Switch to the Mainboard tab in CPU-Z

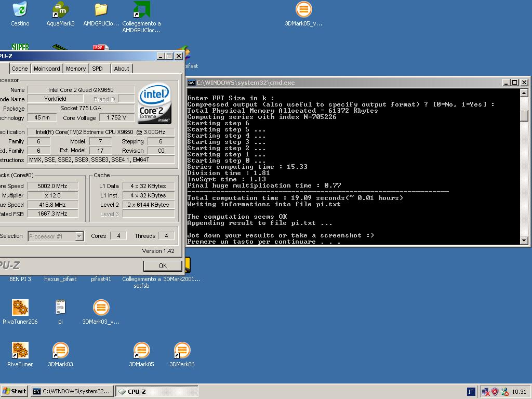pyautogui.click(x=47, y=69)
